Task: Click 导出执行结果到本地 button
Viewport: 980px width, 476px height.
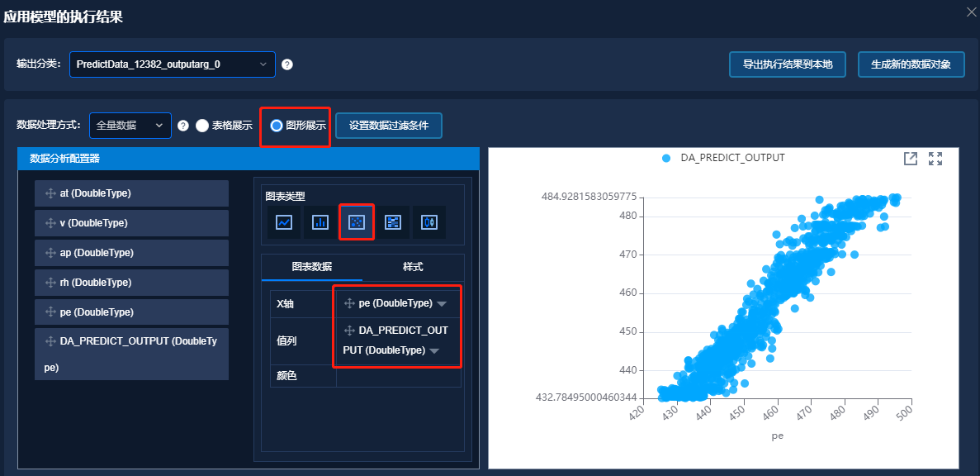Action: tap(787, 64)
